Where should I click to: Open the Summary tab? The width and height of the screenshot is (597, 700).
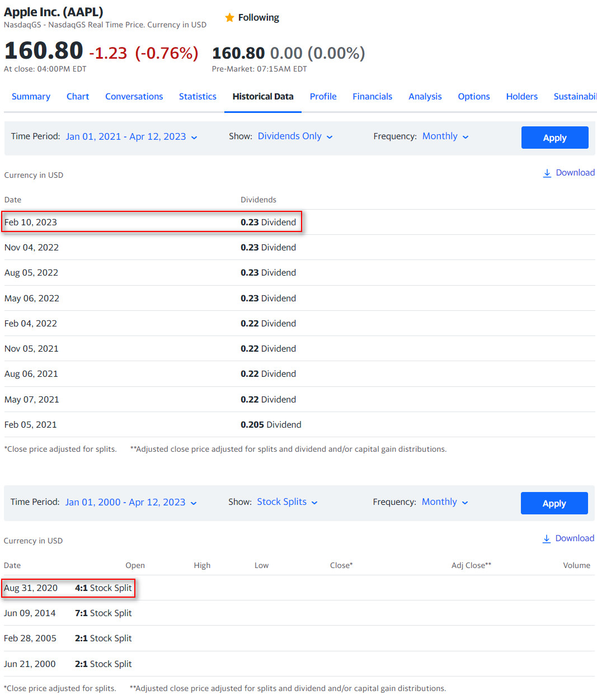[x=31, y=97]
